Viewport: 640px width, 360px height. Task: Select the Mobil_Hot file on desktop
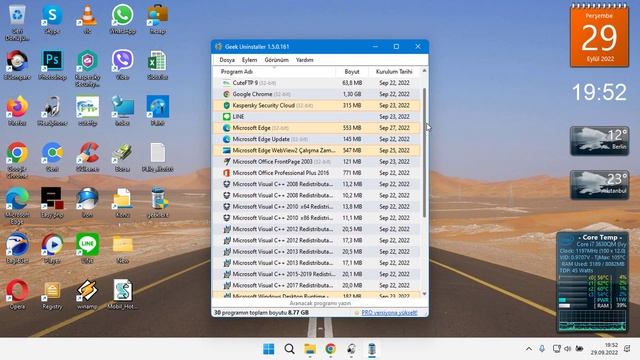122,294
